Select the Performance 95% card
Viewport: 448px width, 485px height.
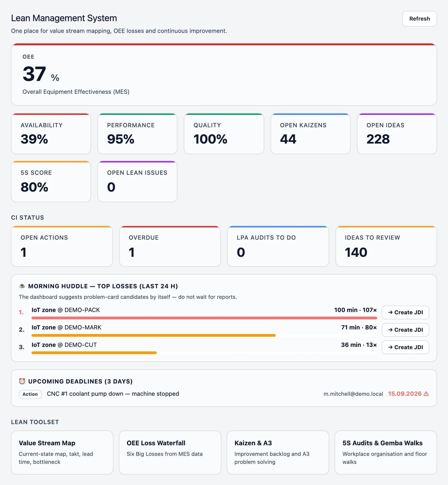coord(137,134)
